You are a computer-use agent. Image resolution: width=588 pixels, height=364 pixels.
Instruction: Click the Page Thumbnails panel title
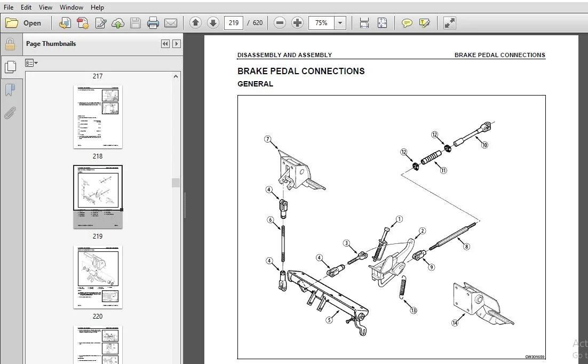(x=51, y=44)
